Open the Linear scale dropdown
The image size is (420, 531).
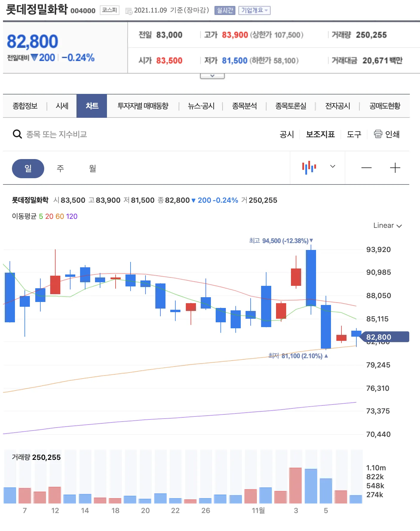pos(387,225)
